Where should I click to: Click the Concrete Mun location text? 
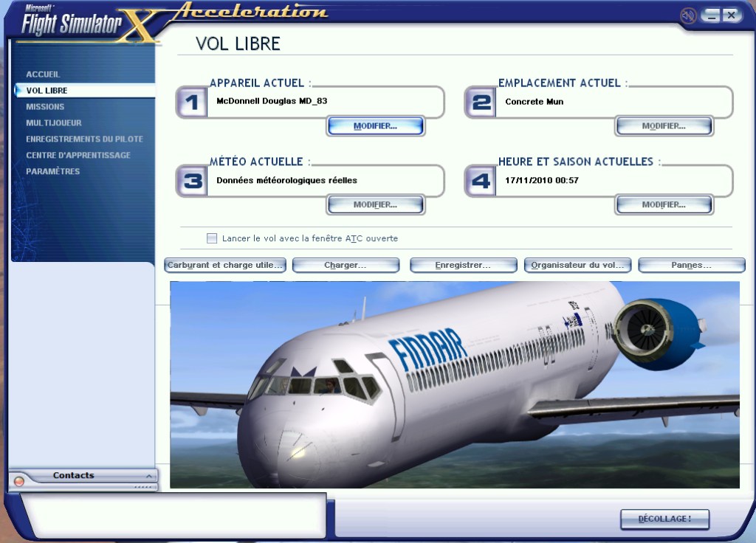(x=535, y=102)
